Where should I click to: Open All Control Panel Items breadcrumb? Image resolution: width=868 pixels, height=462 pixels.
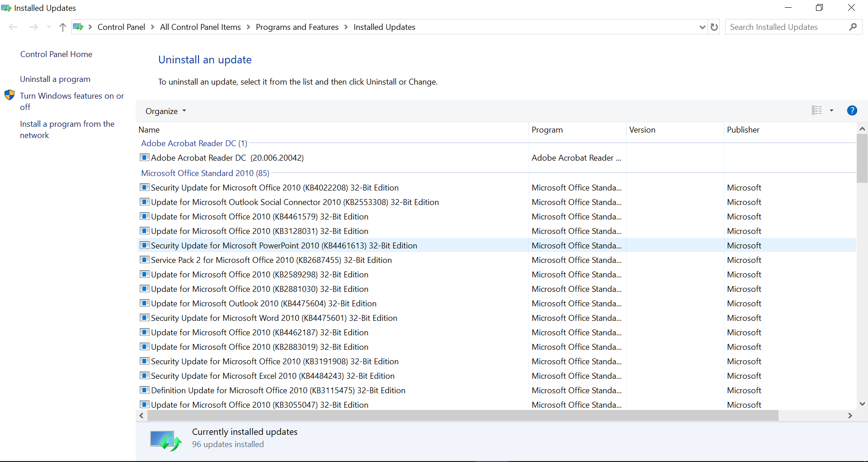[200, 27]
